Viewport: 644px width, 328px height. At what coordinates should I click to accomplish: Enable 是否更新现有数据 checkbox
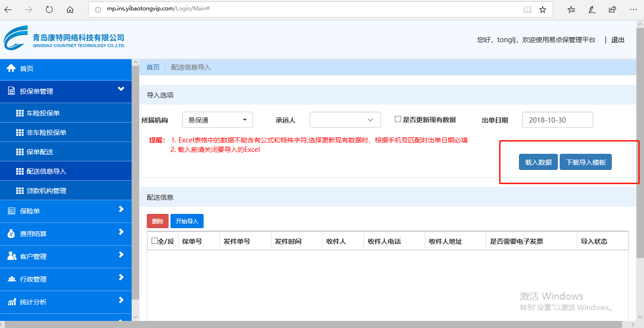coord(398,119)
